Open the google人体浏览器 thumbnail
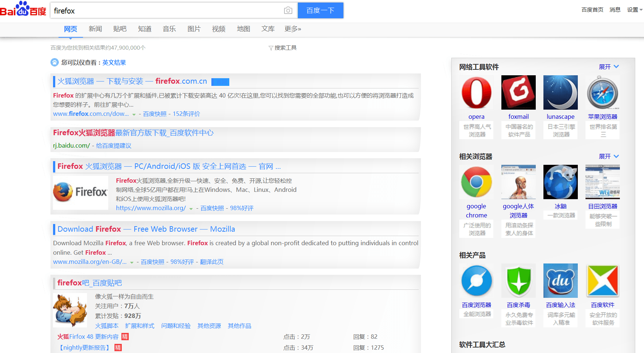The image size is (644, 353). pos(518,182)
